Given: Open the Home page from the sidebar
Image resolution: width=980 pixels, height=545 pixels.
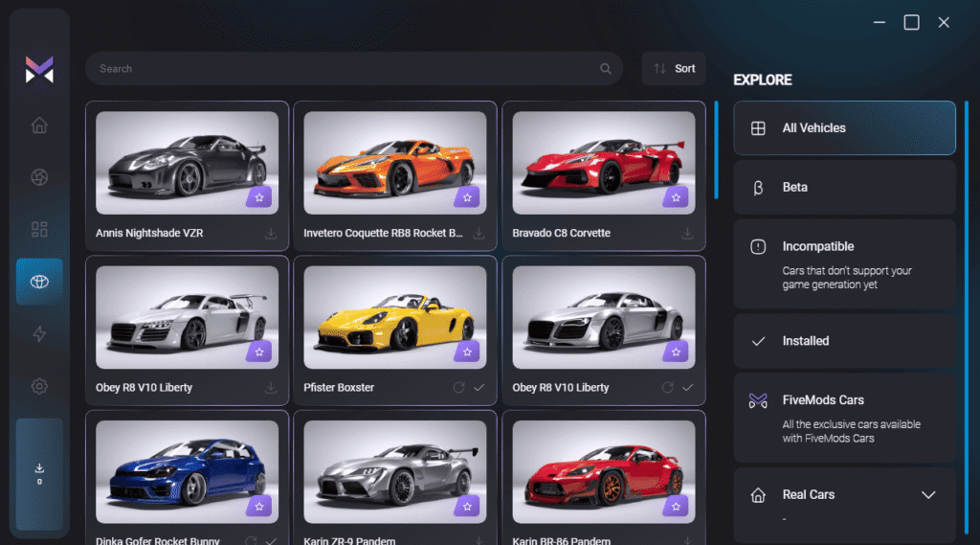Looking at the screenshot, I should (39, 125).
